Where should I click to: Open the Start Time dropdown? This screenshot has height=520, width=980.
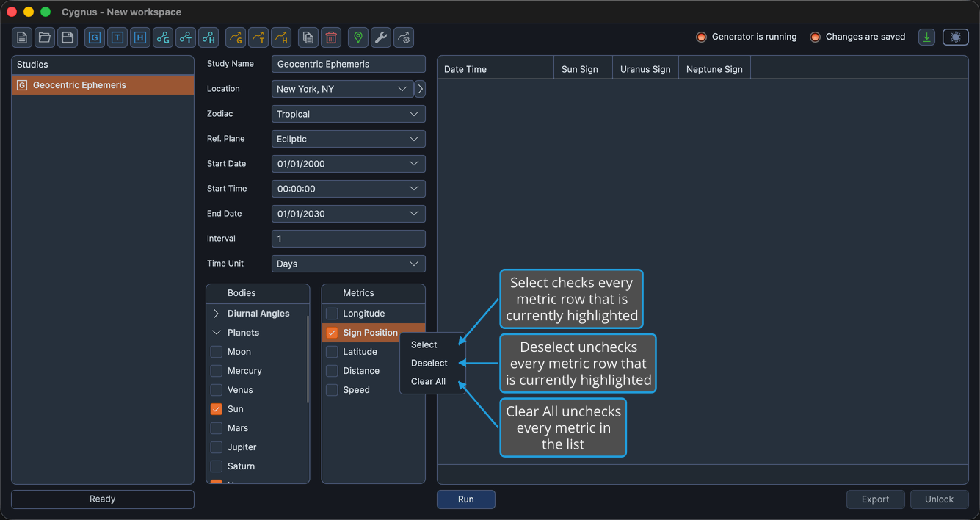click(x=348, y=189)
